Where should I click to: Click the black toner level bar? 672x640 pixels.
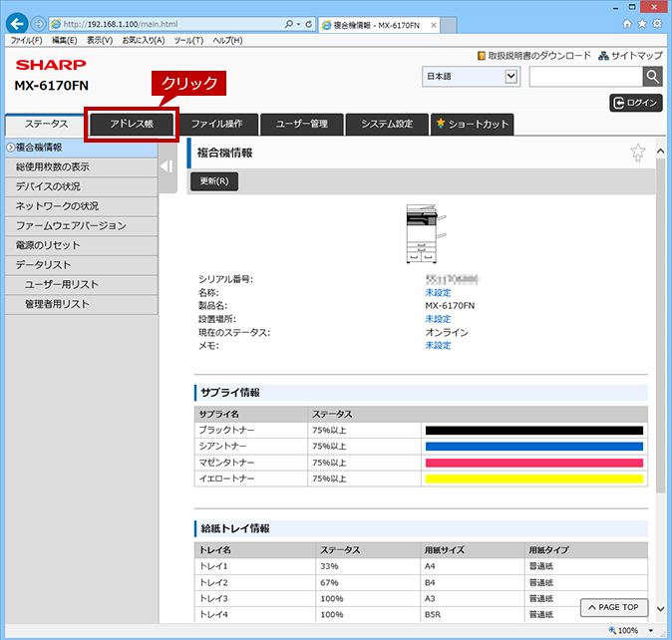pos(534,431)
